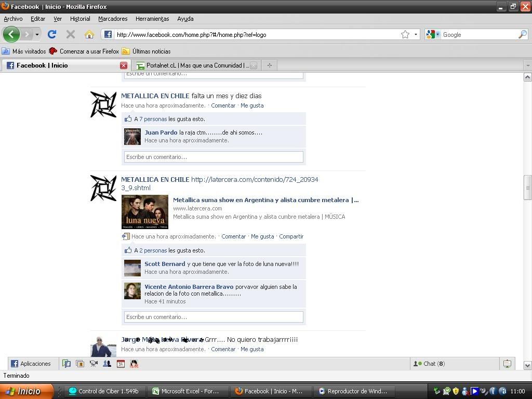Expand the address bar bookmark dropdown arrow
This screenshot has height=399, width=532.
(x=416, y=34)
